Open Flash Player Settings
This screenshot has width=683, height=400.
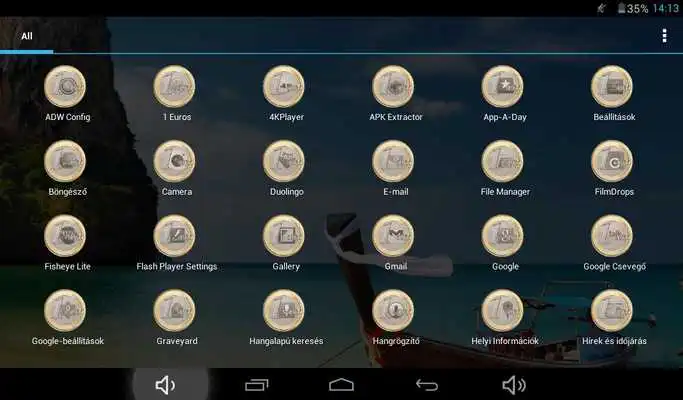point(175,236)
